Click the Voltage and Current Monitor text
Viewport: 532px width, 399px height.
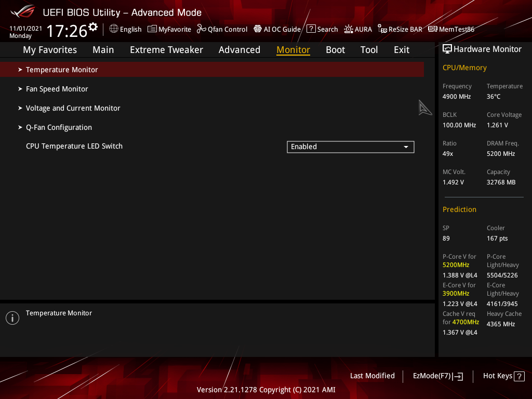coord(73,108)
